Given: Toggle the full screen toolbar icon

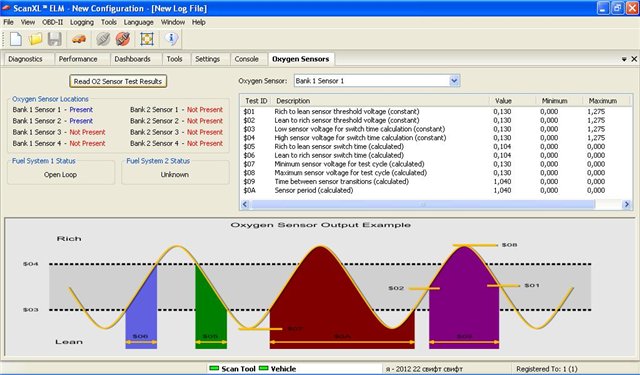Looking at the screenshot, I should (x=147, y=39).
